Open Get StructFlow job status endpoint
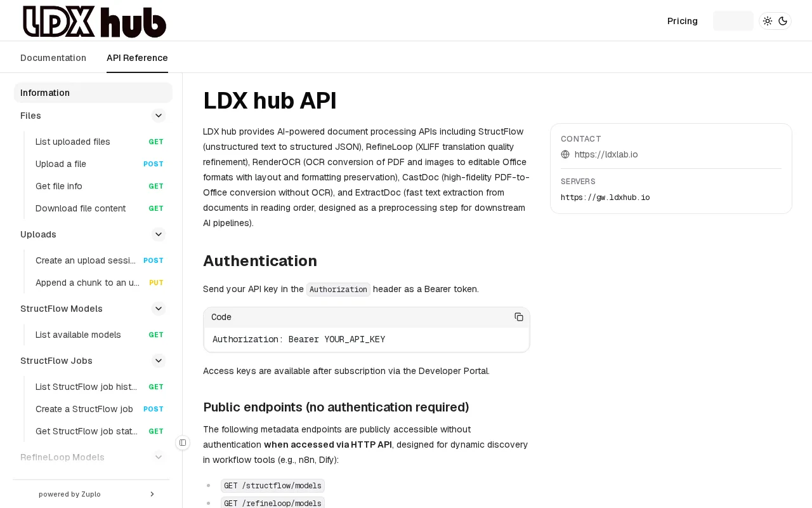The height and width of the screenshot is (508, 812). tap(100, 431)
